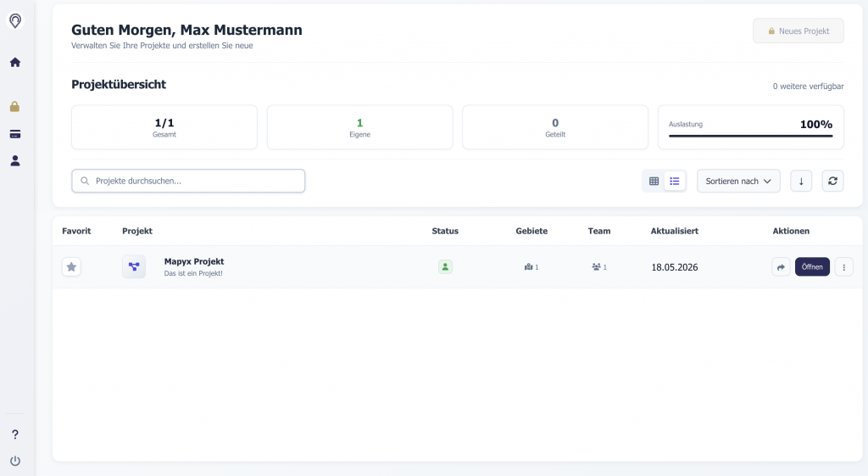Viewport: 868px width, 476px height.
Task: Click the Team member count icon
Action: pyautogui.click(x=599, y=267)
